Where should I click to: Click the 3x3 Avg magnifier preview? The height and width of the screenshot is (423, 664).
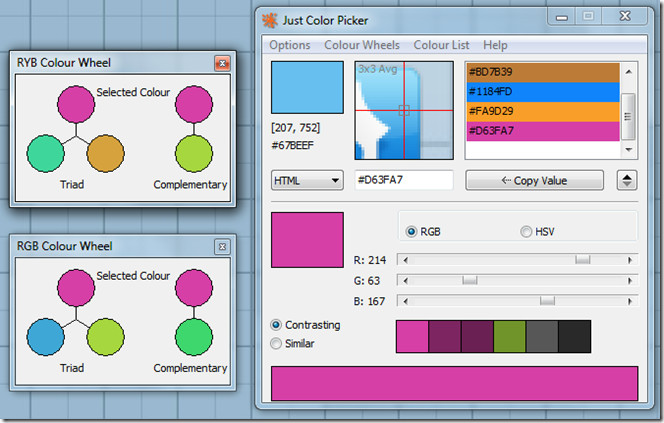pos(404,111)
